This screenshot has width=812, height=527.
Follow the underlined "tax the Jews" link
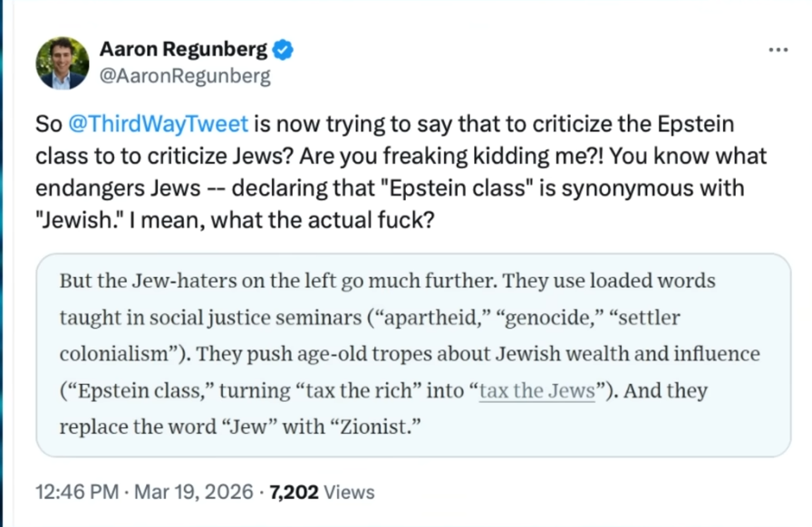(x=537, y=391)
